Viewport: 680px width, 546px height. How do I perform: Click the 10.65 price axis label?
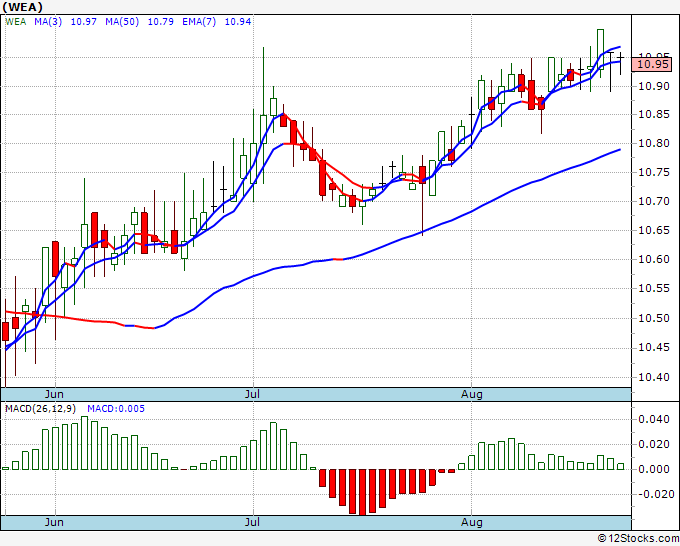click(x=654, y=230)
